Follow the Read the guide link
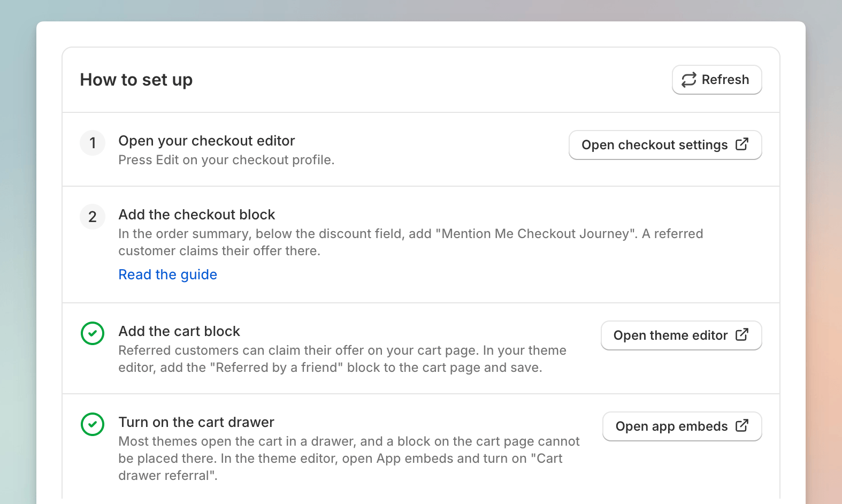Image resolution: width=842 pixels, height=504 pixels. (168, 274)
